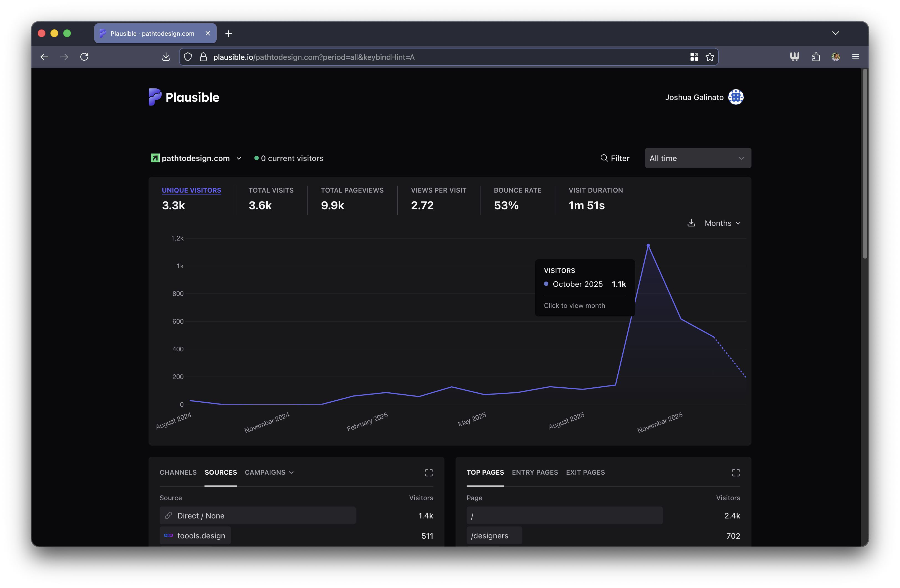Click the pathtodesign.com site favicon
Viewport: 900px width, 588px height.
pyautogui.click(x=155, y=158)
